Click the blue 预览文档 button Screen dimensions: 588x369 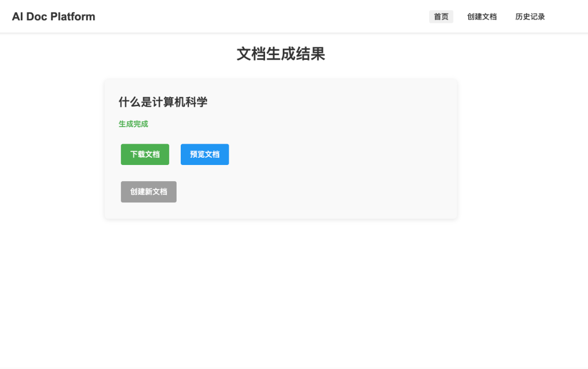pyautogui.click(x=205, y=155)
